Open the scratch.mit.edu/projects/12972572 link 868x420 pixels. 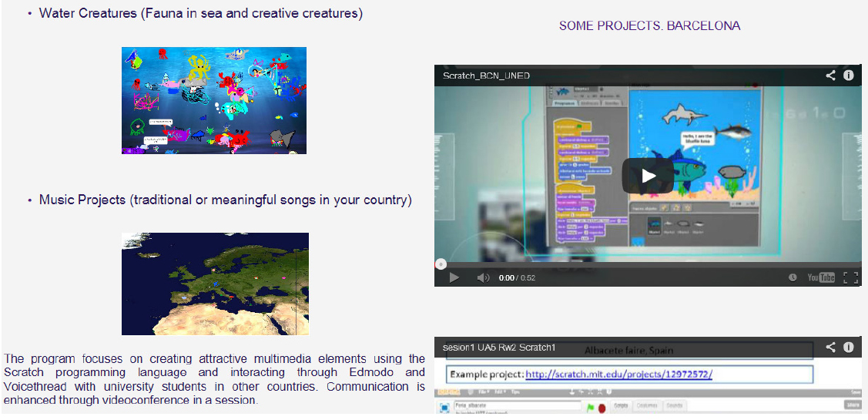pyautogui.click(x=619, y=375)
